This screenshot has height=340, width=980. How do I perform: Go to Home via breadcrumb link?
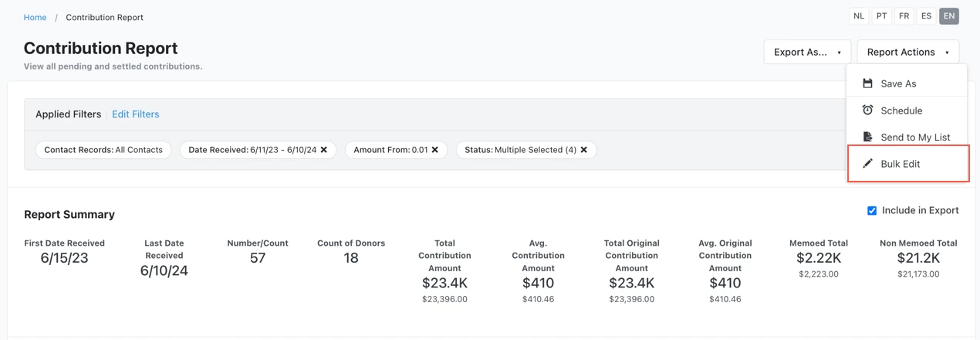click(x=35, y=17)
